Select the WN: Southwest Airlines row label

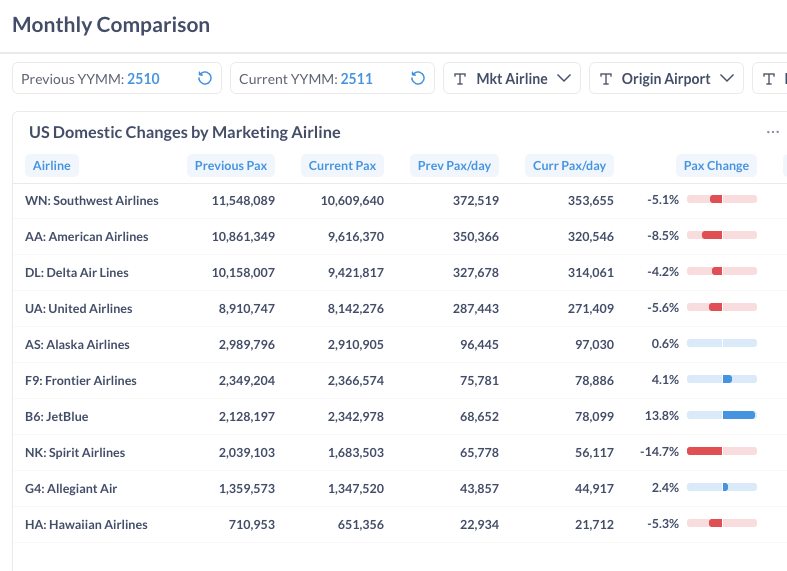tap(92, 201)
